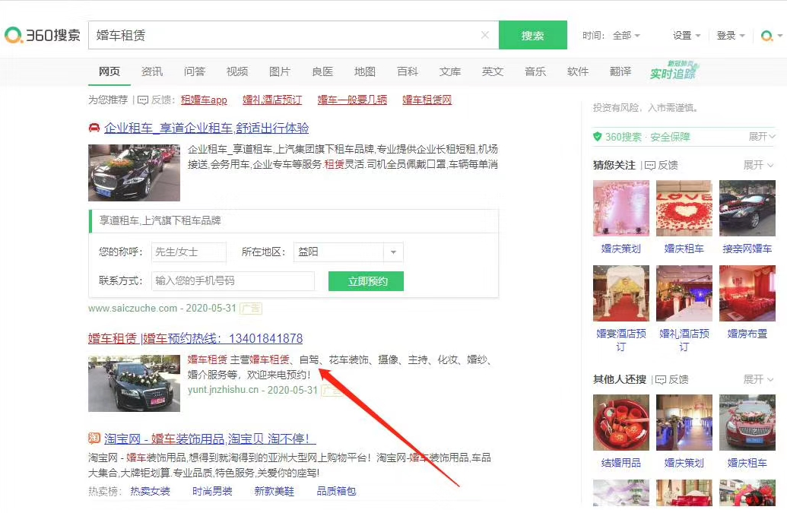Switch to the 百科 tab
The width and height of the screenshot is (787, 532).
[408, 71]
